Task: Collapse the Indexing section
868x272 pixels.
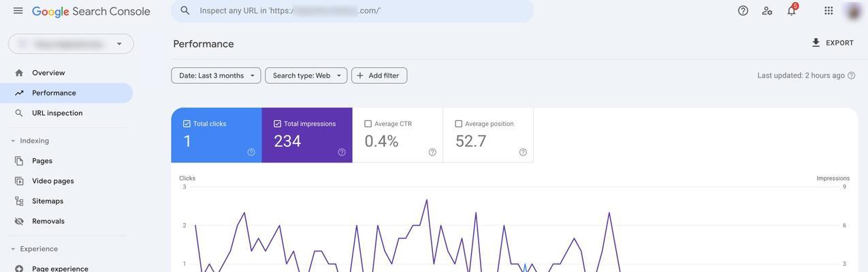Action: point(13,141)
